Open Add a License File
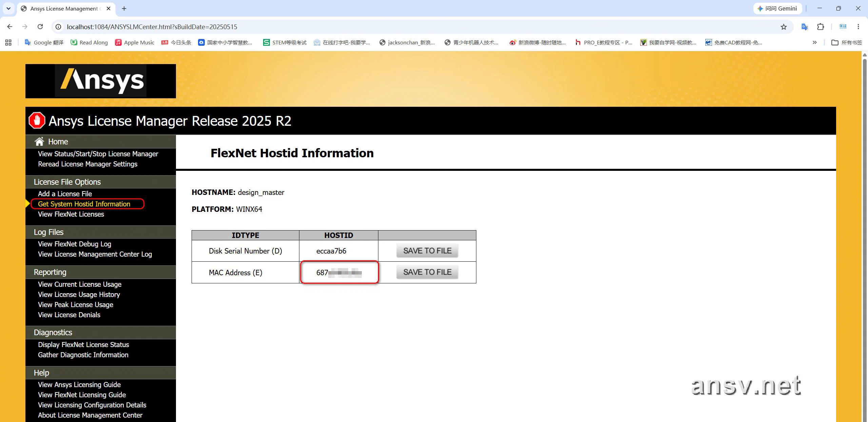 click(65, 194)
